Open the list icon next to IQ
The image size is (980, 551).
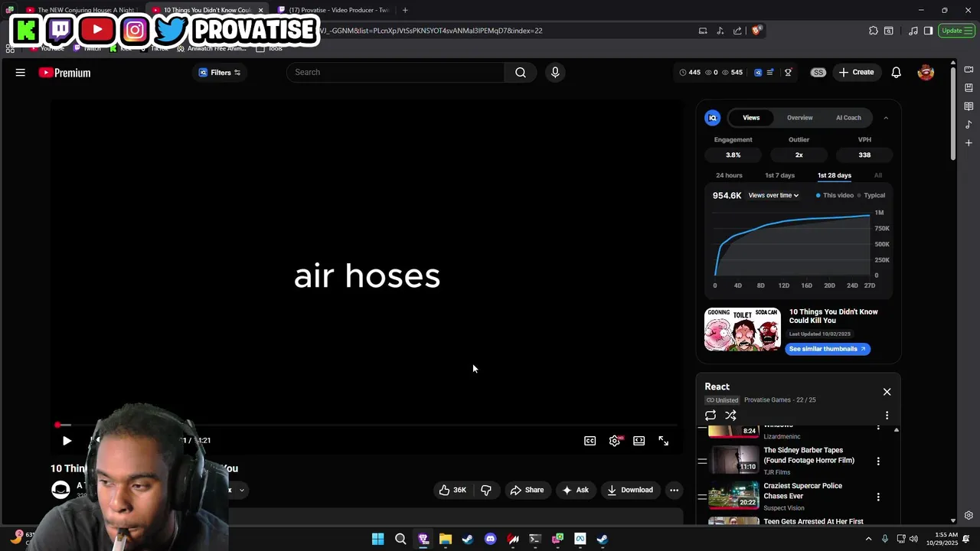(x=770, y=73)
